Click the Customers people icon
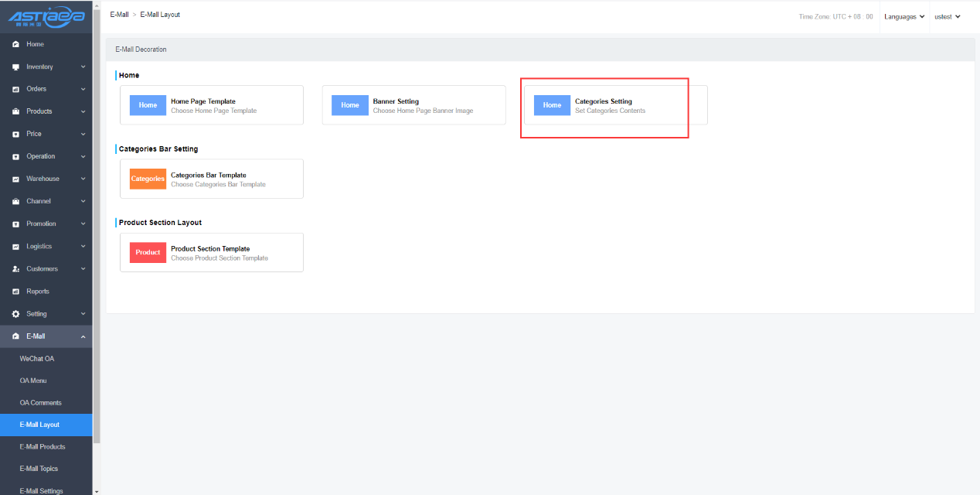Image resolution: width=980 pixels, height=495 pixels. click(15, 269)
